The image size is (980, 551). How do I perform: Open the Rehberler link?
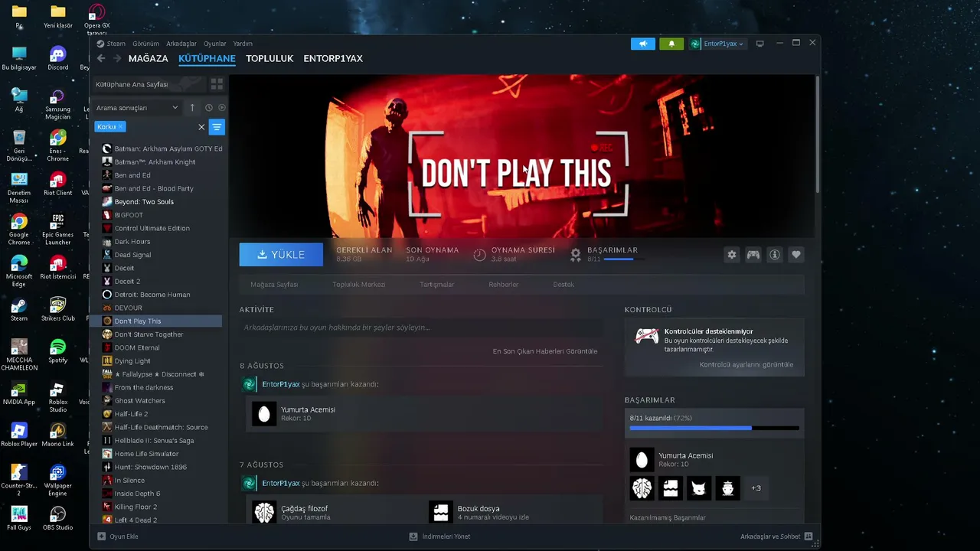coord(504,285)
